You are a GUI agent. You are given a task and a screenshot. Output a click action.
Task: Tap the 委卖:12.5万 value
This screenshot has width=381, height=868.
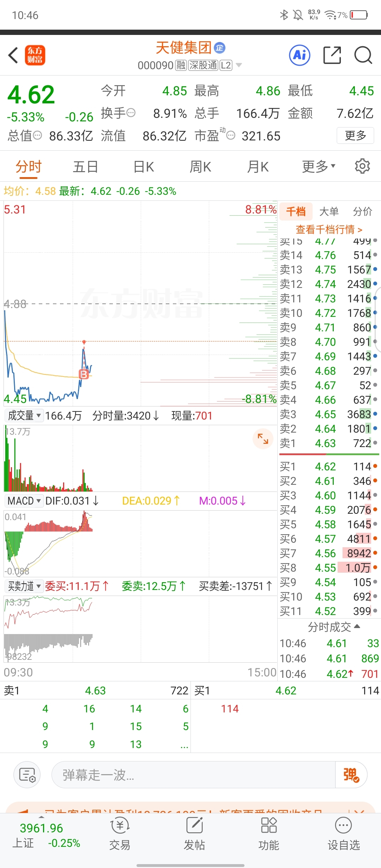(x=154, y=586)
